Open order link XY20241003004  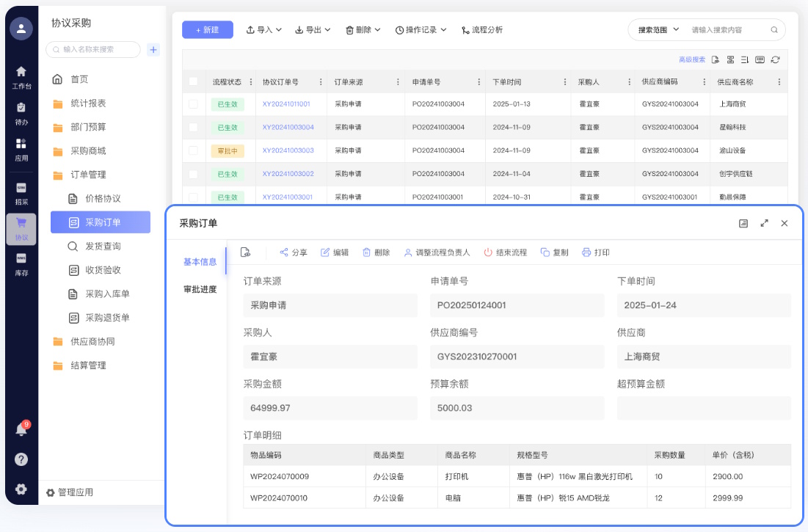288,128
